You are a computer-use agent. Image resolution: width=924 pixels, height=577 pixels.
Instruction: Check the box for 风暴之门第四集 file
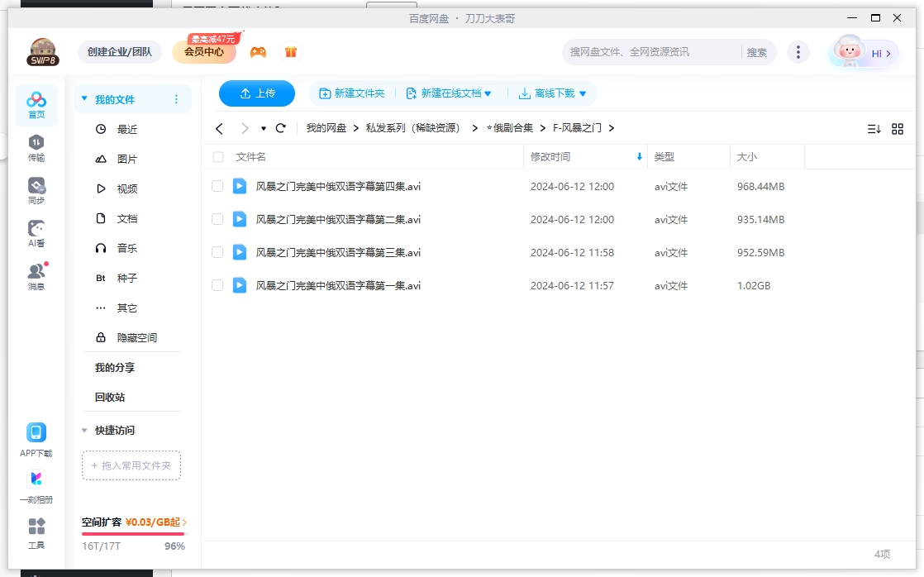217,186
